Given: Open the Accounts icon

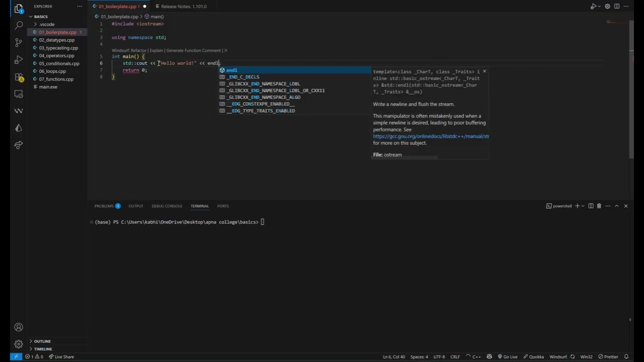Looking at the screenshot, I should tap(19, 327).
